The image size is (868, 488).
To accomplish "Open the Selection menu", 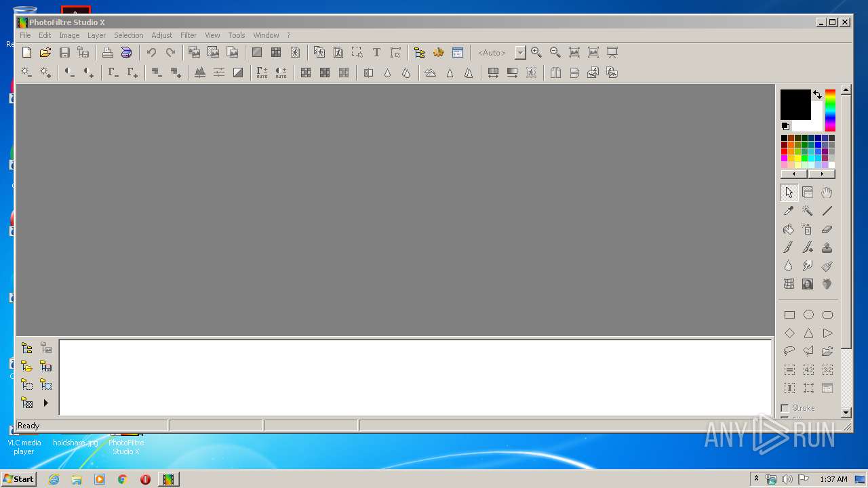I will coord(128,35).
